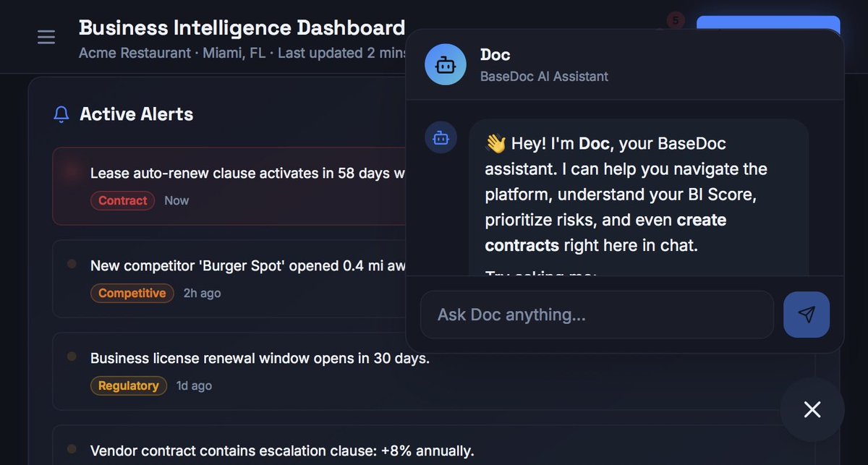
Task: Click the Acme Restaurant location subtitle
Action: pos(242,53)
